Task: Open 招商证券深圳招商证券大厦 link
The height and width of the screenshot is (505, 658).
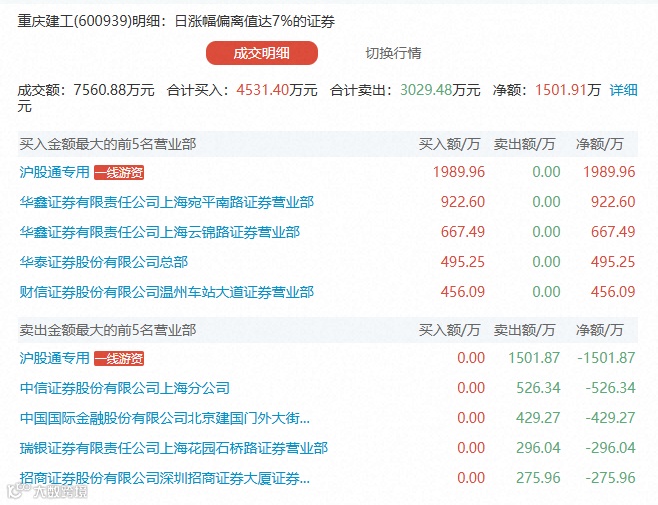Action: point(164,478)
